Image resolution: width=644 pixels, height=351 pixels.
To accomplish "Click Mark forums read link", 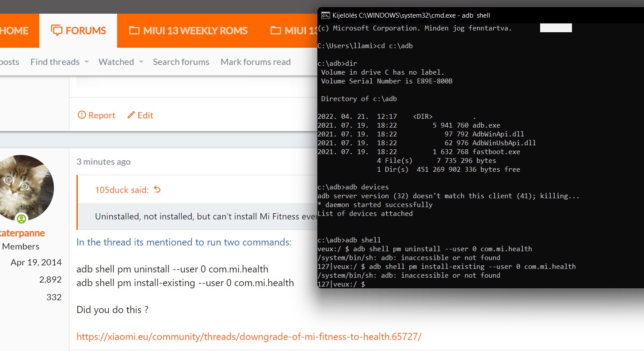I will (255, 62).
